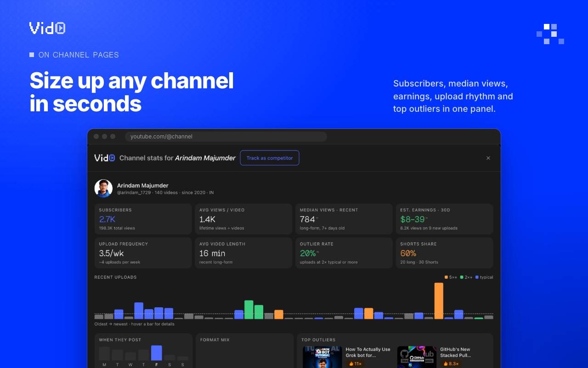Click the 'Size up any channel in seconds' headline
The height and width of the screenshot is (368, 588).
tap(132, 92)
